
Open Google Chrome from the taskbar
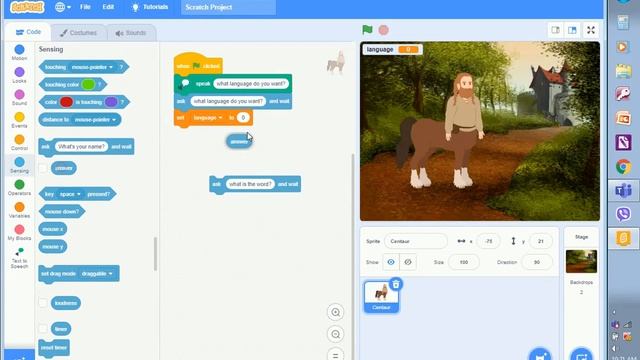coord(623,167)
